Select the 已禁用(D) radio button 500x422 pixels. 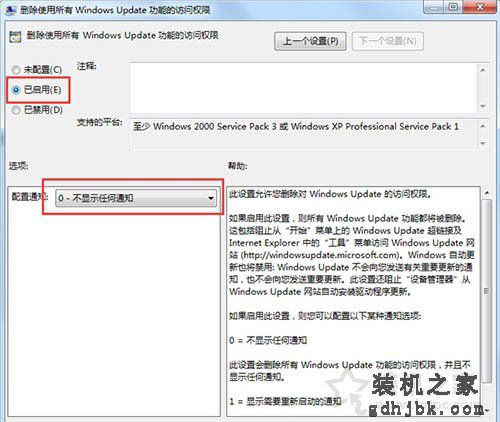point(16,110)
